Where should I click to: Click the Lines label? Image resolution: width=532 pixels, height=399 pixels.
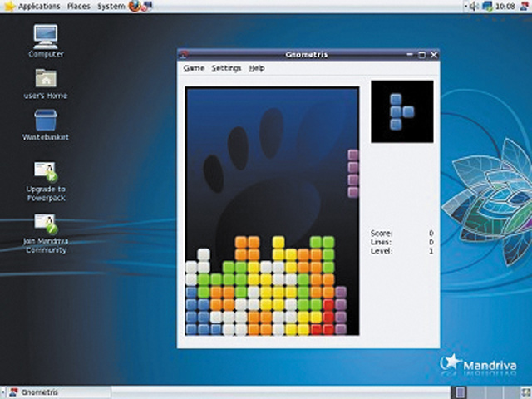381,242
